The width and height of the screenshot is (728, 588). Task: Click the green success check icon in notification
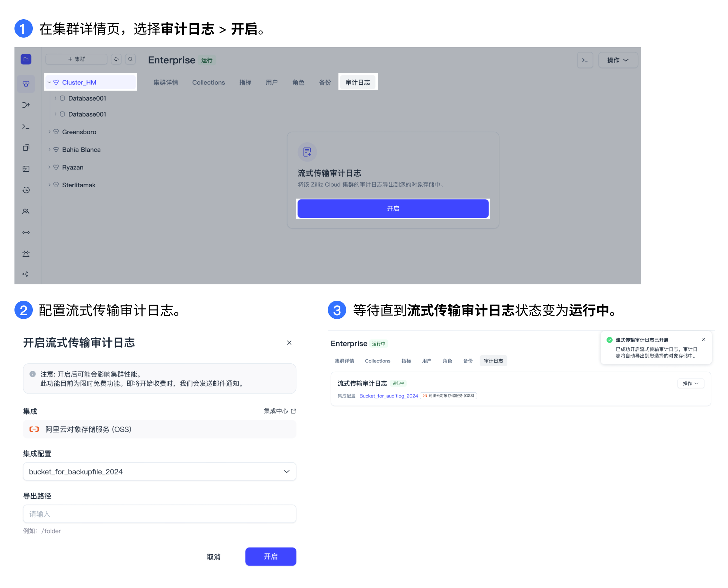pyautogui.click(x=609, y=340)
